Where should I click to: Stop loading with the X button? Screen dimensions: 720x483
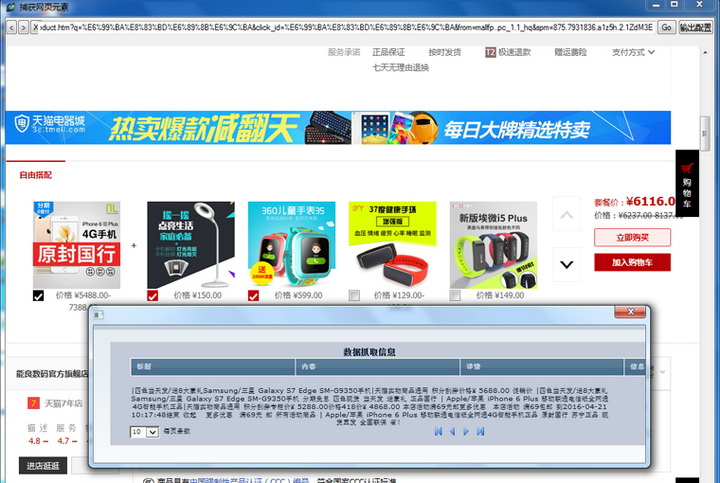[35, 28]
